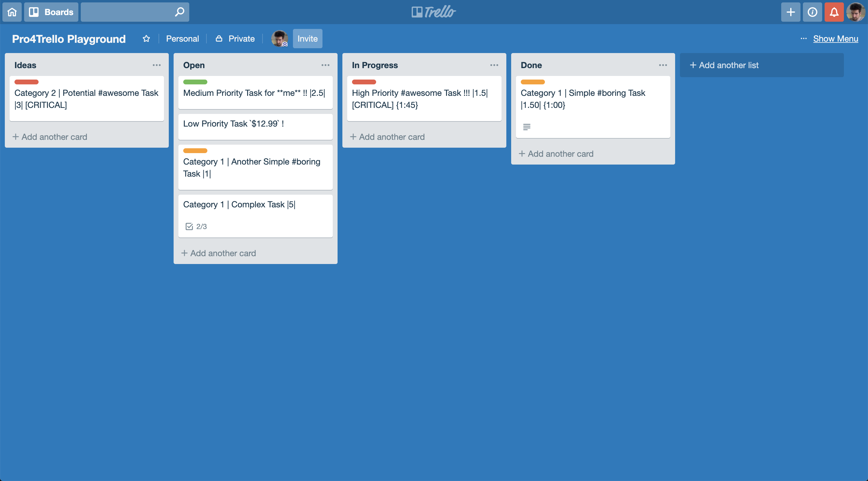Expand the Open list overflow menu

click(x=325, y=65)
